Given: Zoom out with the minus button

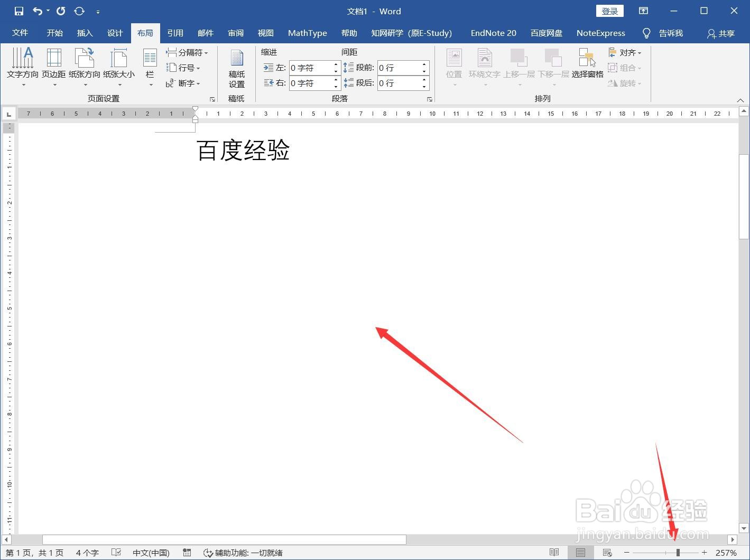Looking at the screenshot, I should tap(627, 553).
